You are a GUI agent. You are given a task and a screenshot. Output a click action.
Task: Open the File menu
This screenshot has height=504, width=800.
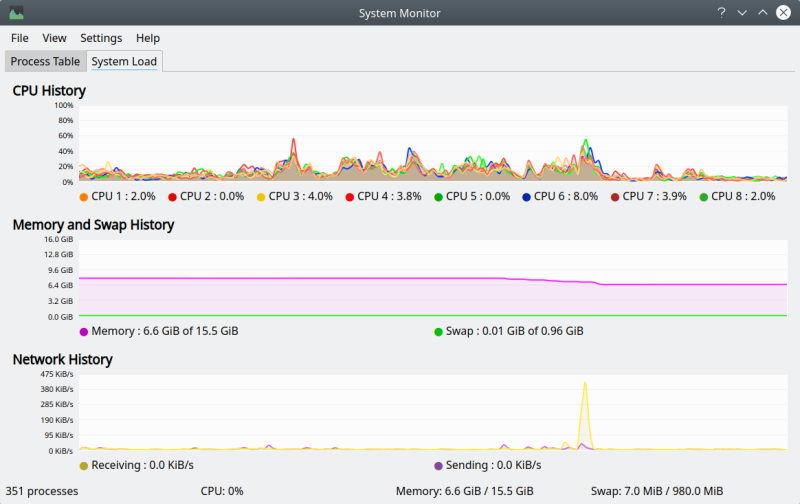point(20,38)
